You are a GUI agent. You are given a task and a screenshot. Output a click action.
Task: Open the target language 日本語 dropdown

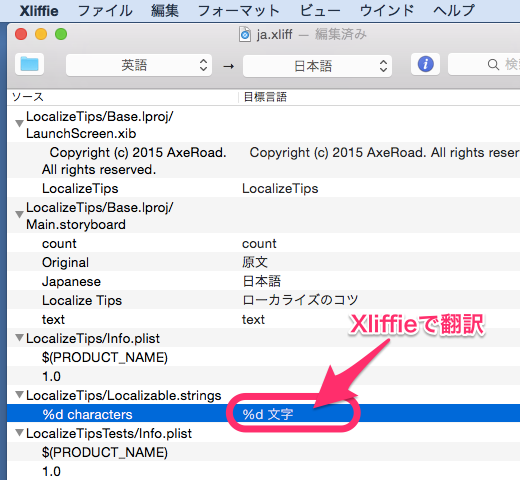pos(317,66)
